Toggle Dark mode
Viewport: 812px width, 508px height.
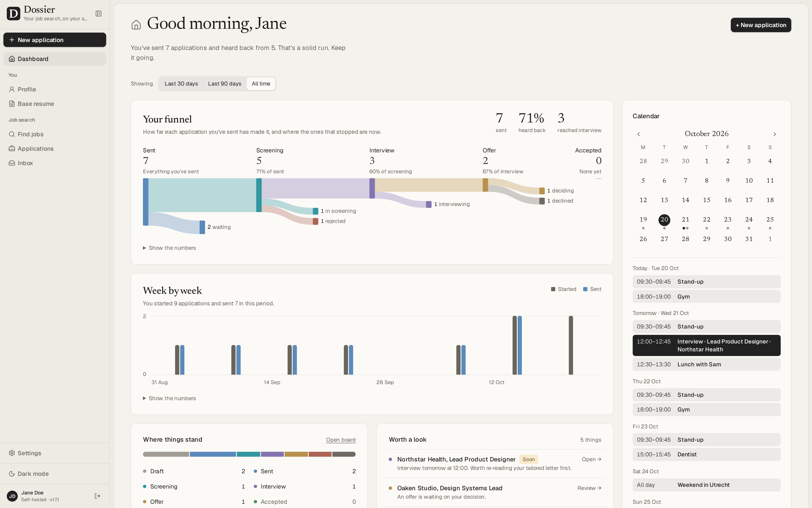pyautogui.click(x=55, y=474)
